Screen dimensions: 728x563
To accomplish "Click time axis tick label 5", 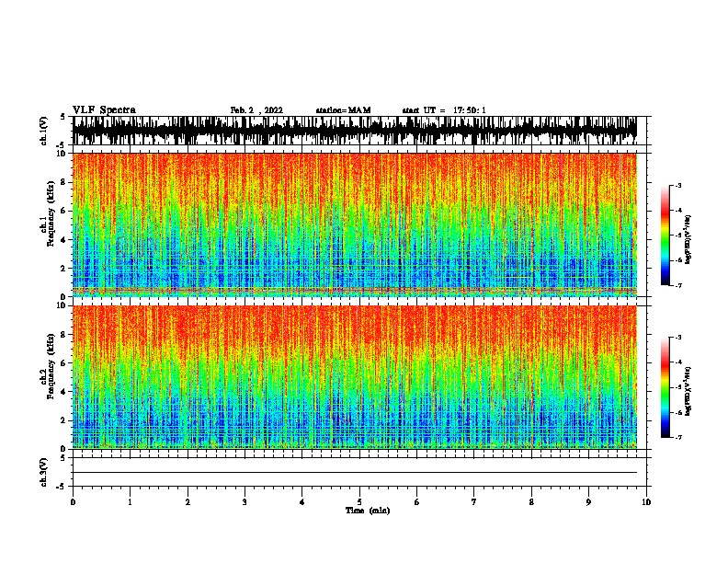I will click(359, 502).
